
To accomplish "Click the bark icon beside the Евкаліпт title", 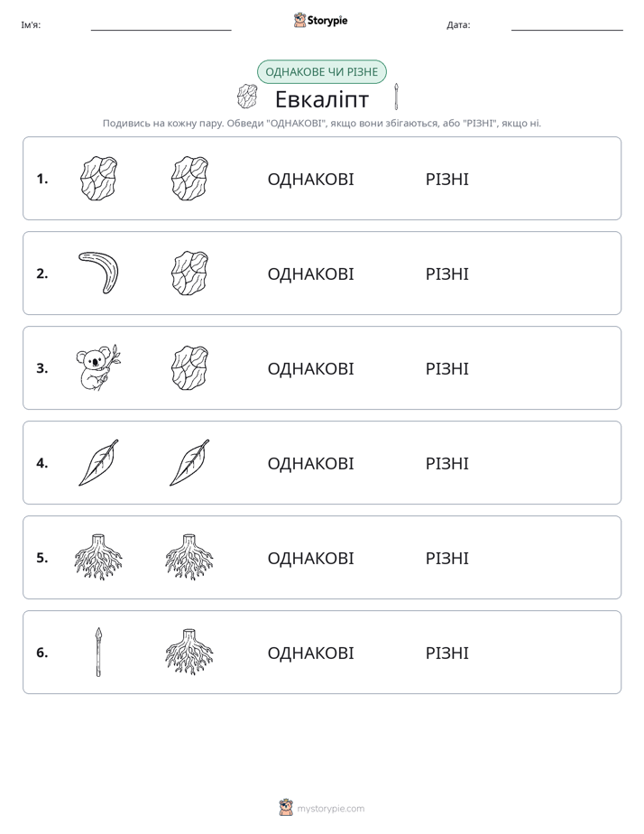I will click(x=247, y=97).
